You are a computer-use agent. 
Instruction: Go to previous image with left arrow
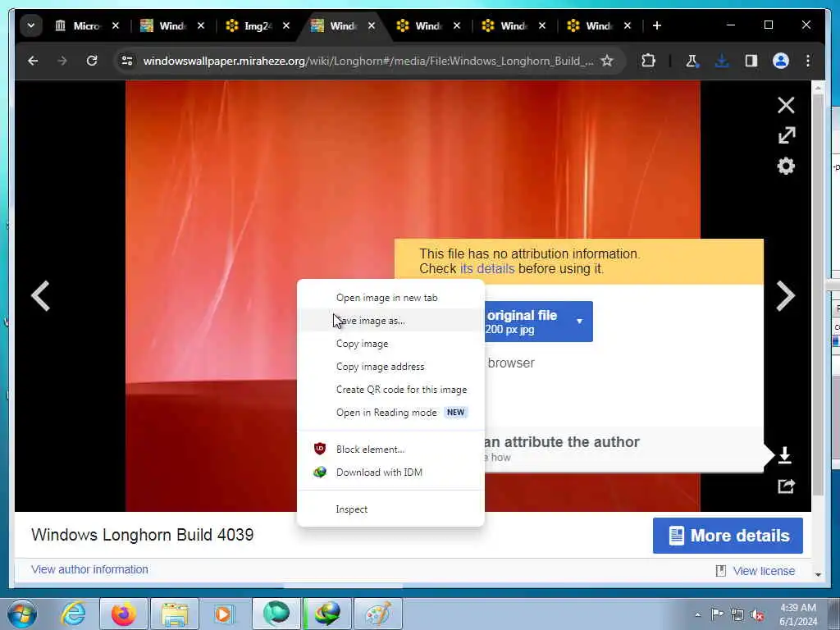[41, 295]
